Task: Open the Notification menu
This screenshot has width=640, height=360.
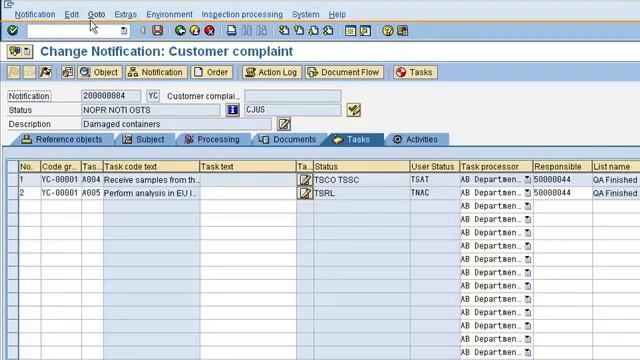Action: tap(35, 14)
